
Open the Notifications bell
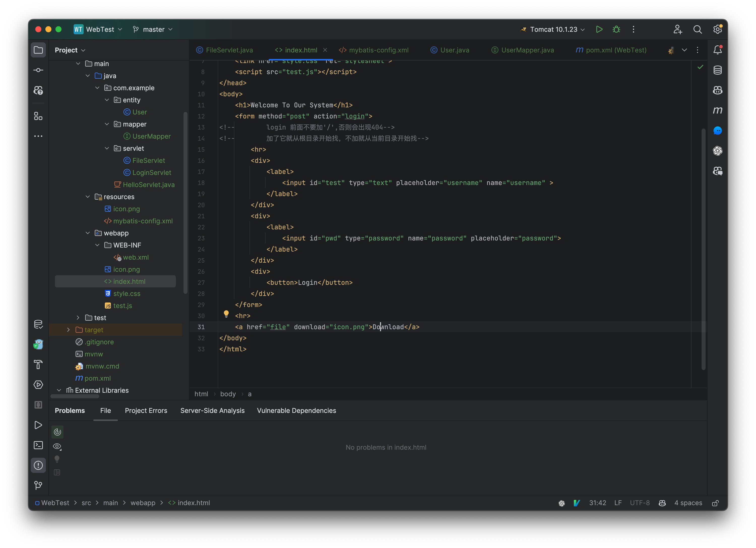(717, 50)
